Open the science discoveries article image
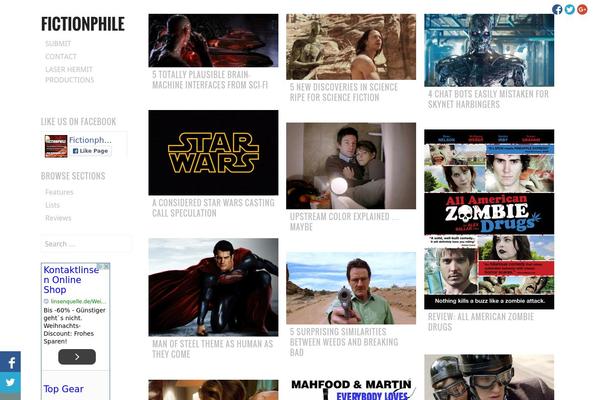 coord(351,47)
